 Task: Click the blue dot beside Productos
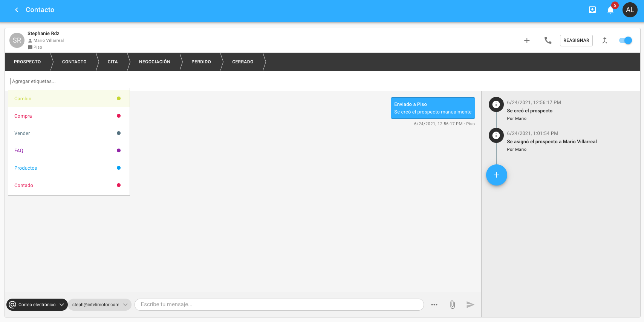tap(119, 168)
